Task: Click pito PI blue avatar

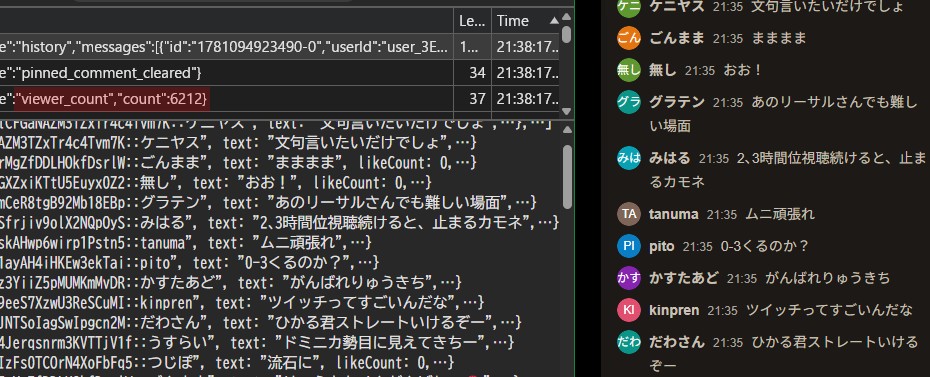Action: click(629, 246)
